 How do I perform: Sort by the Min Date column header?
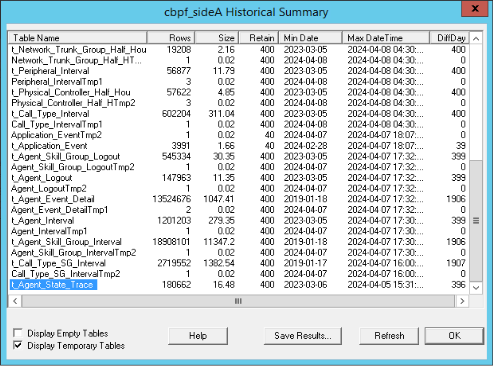(x=310, y=38)
